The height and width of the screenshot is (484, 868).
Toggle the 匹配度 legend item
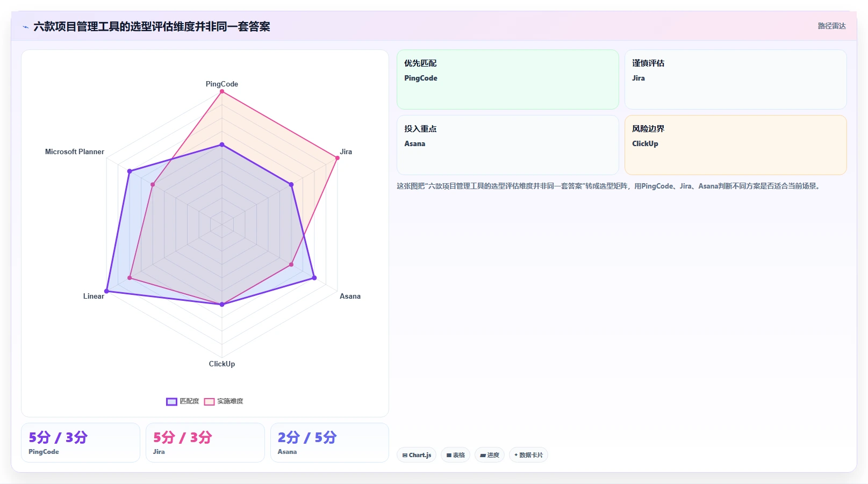[183, 401]
